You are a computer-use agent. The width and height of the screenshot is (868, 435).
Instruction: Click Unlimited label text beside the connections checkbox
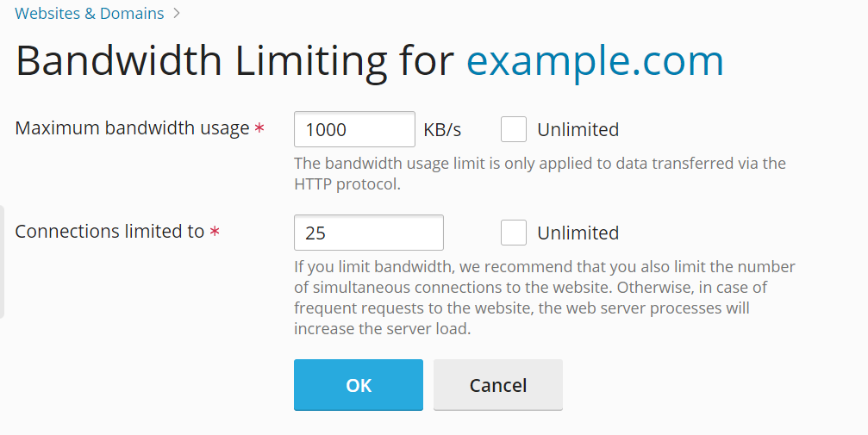[578, 233]
